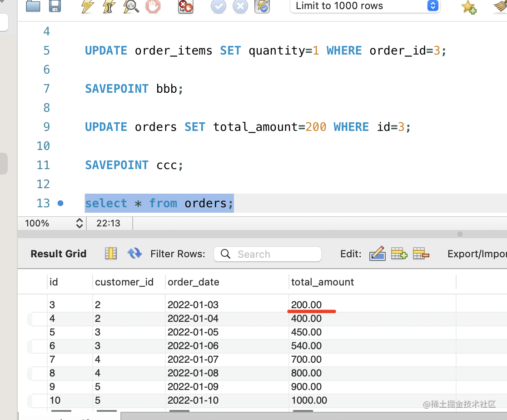The image size is (507, 420).
Task: Execute the statement under cursor icon
Action: coord(109,6)
